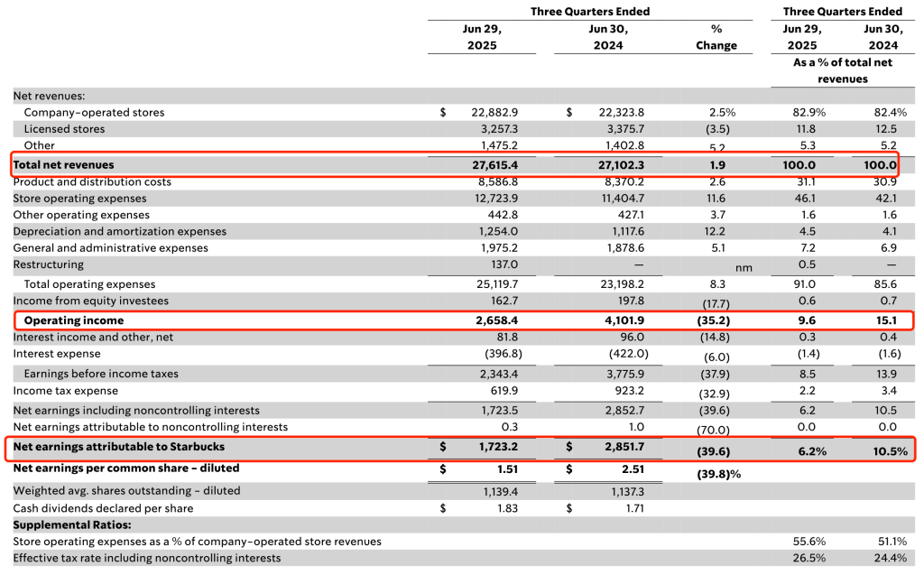Select the 162.7 equity investees income value
924x575 pixels.
pos(504,301)
